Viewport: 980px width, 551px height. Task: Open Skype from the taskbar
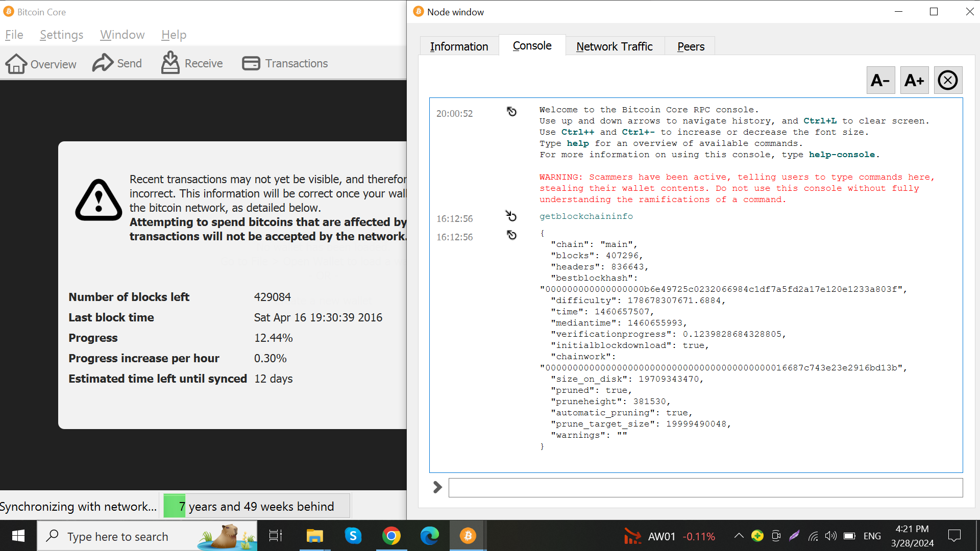[x=353, y=536]
